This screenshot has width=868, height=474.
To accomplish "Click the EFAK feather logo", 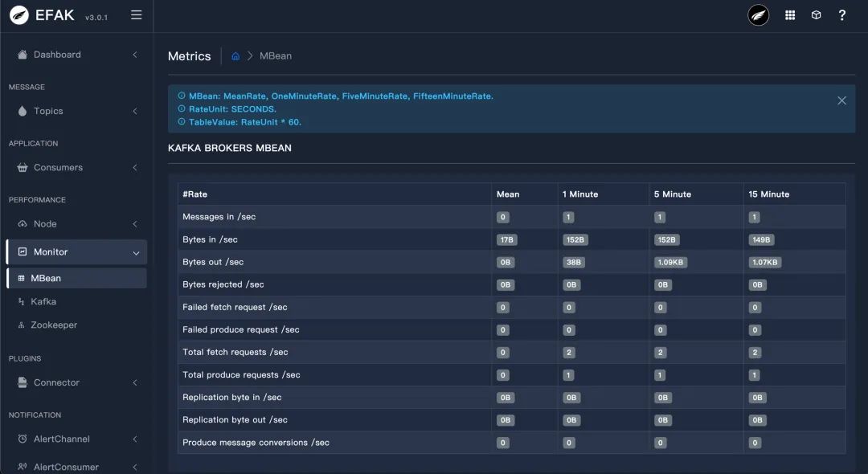I will (x=19, y=15).
